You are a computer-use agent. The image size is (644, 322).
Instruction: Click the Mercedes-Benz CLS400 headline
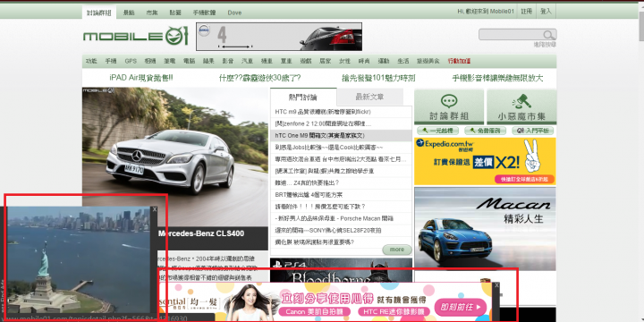click(201, 233)
